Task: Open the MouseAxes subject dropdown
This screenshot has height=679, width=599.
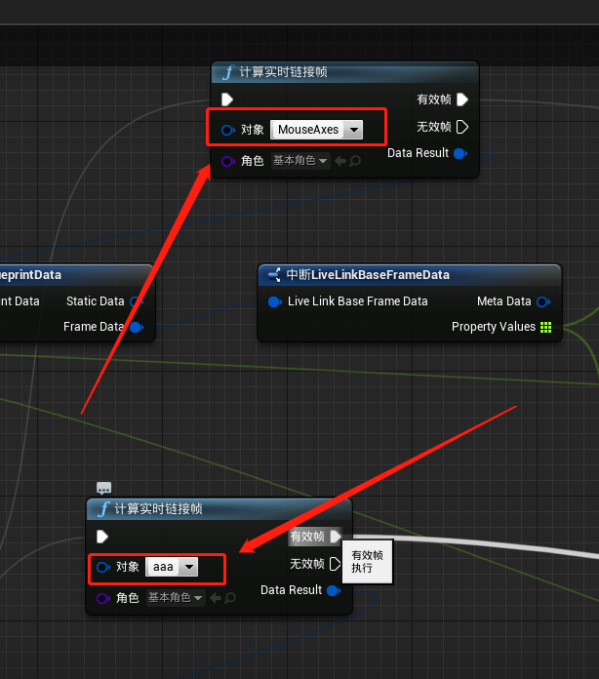Action: click(x=317, y=129)
